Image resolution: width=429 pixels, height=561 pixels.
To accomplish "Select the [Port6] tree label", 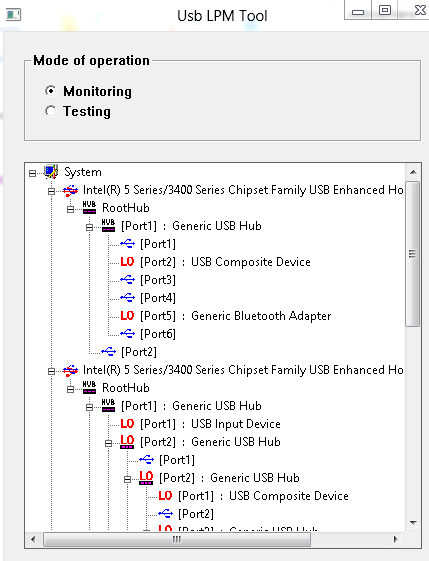I will tap(158, 334).
